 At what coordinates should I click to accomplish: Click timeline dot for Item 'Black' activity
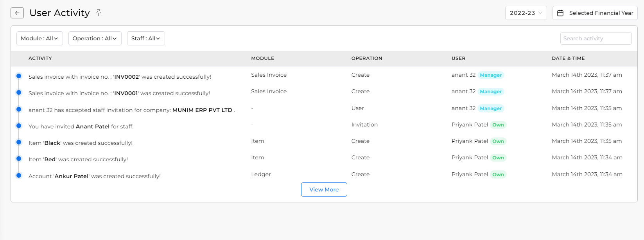coord(19,142)
